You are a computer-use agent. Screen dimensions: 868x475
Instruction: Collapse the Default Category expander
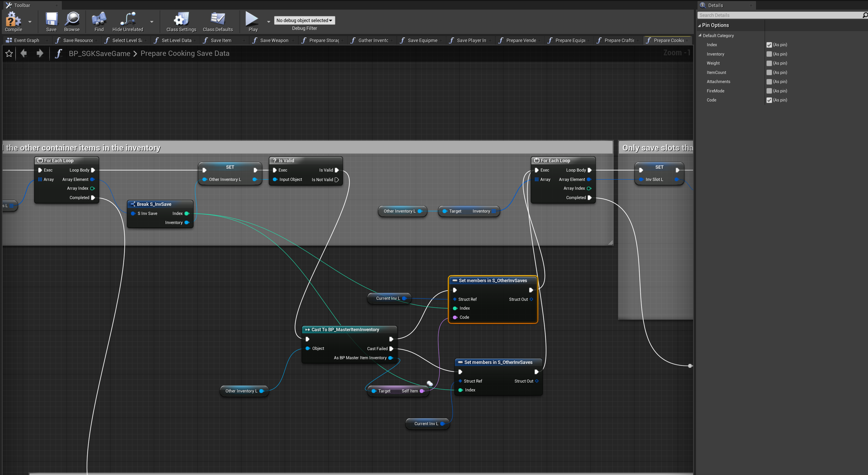pos(700,35)
